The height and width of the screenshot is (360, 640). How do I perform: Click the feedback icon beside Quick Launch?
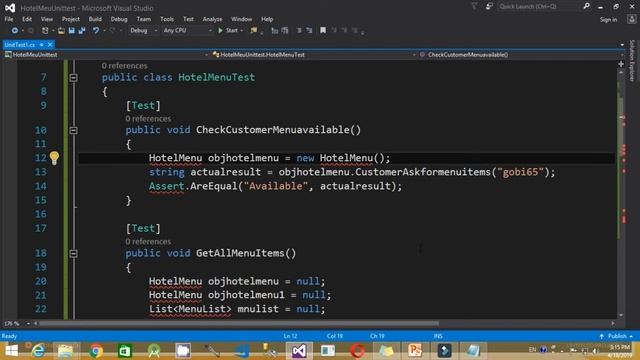pos(489,6)
